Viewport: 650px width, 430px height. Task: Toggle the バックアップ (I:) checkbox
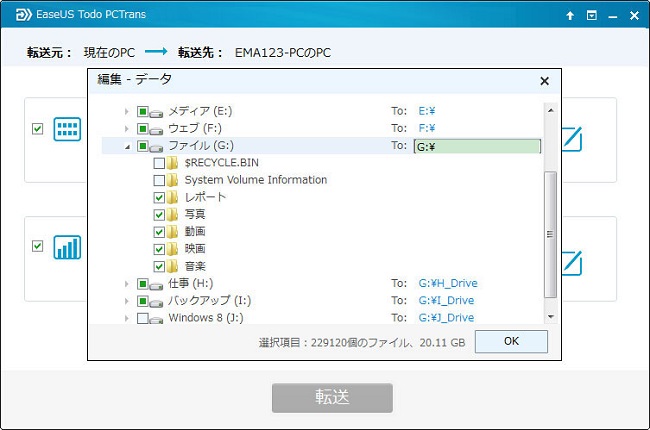pos(143,301)
